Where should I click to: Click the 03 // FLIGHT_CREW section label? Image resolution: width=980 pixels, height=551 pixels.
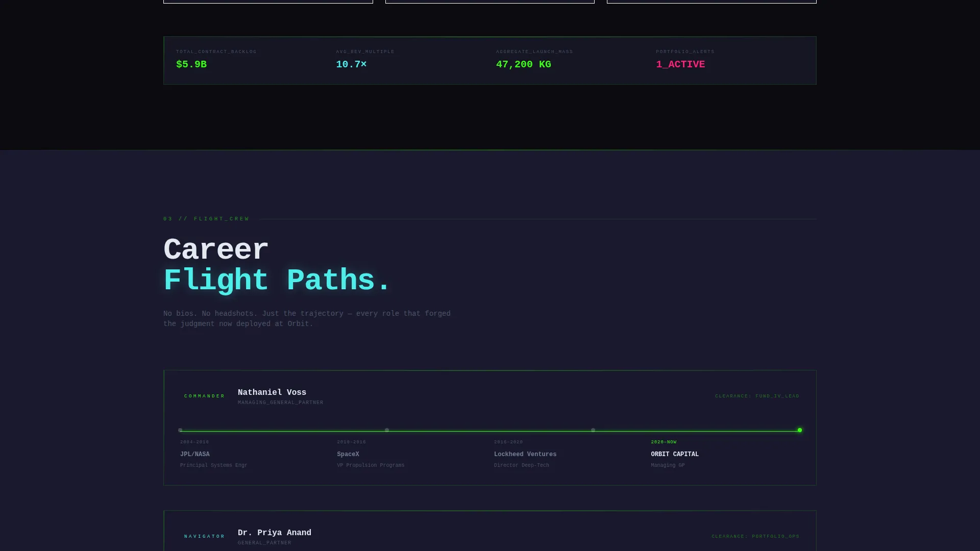(206, 219)
